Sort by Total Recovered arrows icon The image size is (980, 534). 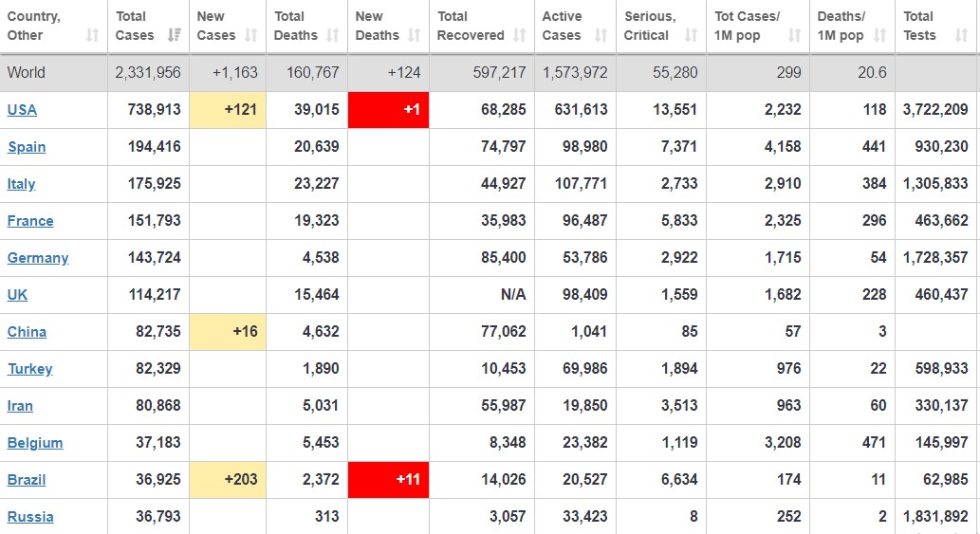[x=519, y=35]
